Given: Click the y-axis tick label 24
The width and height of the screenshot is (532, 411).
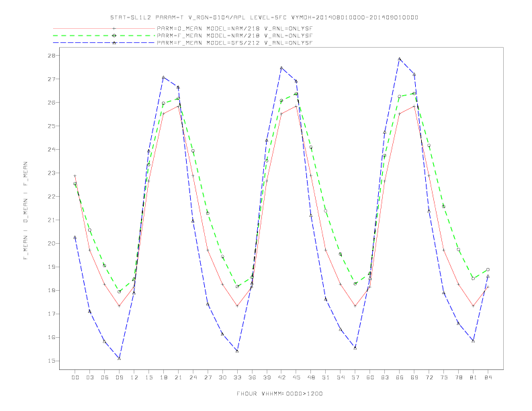Looking at the screenshot, I should pos(51,149).
